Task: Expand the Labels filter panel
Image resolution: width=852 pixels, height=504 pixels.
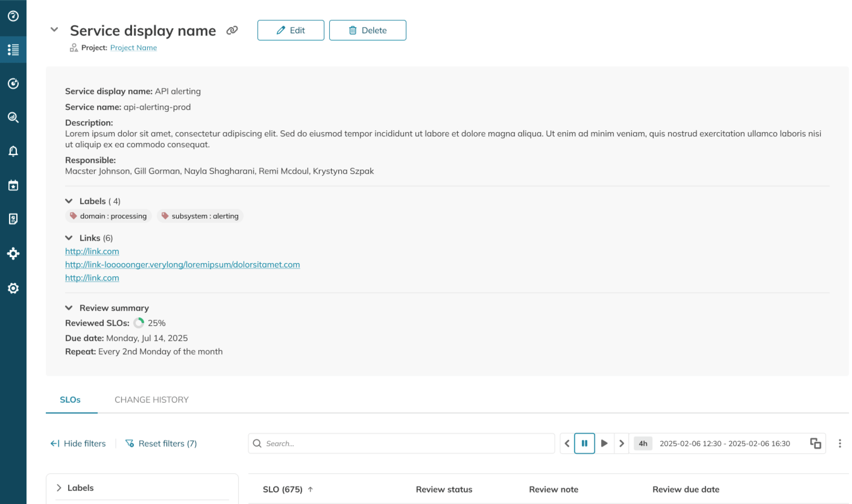Action: point(59,488)
